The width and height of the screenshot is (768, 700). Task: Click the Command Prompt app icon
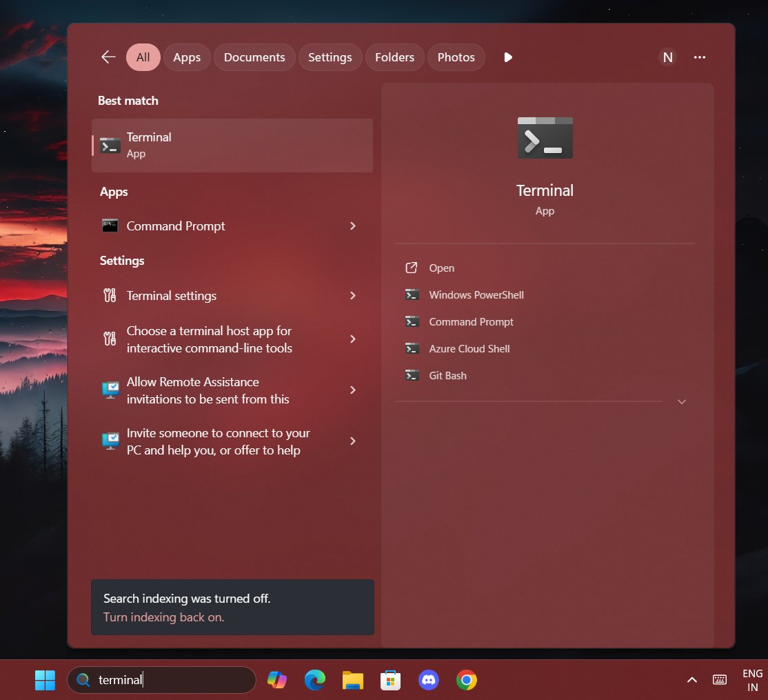(x=110, y=226)
